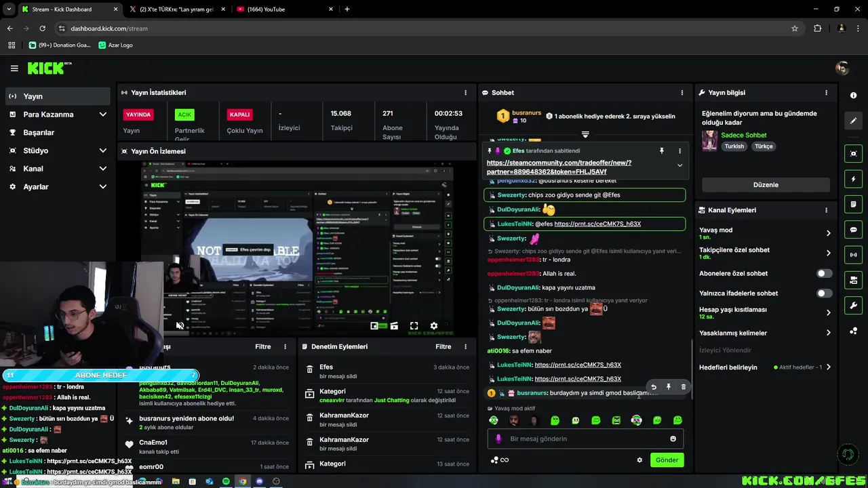
Task: Click Filtre in Denetim Eylemleri panel
Action: [443, 346]
